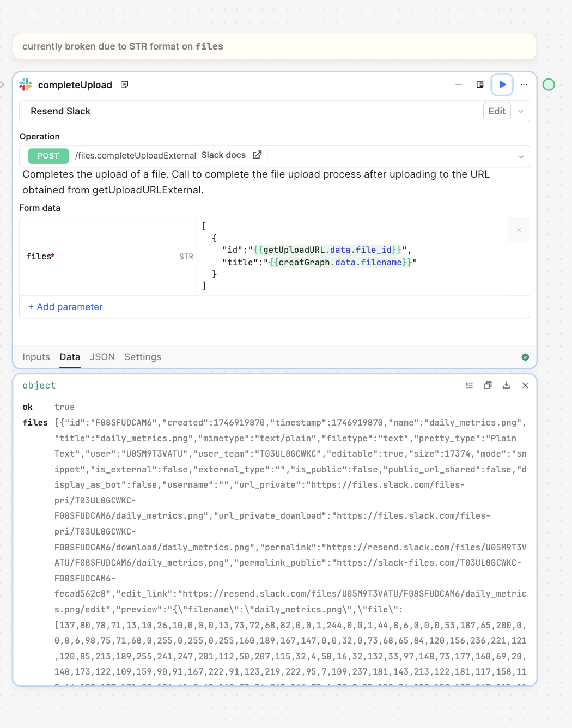Click the green output connector circle
572x728 pixels.
[x=549, y=84]
